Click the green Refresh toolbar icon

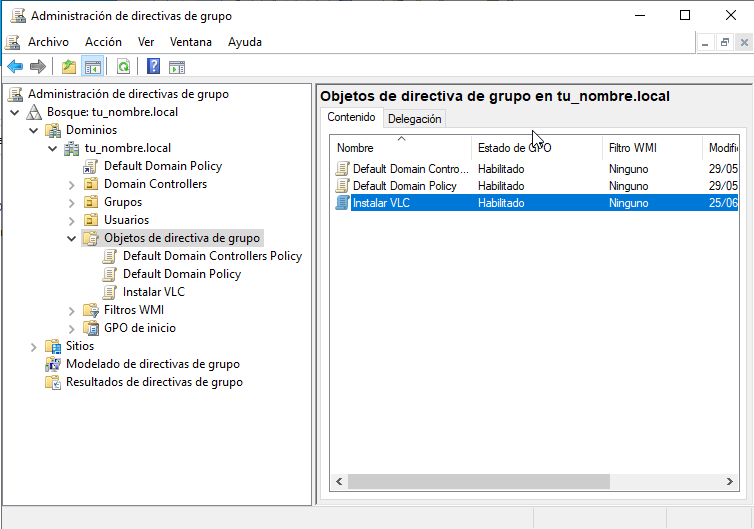point(124,66)
